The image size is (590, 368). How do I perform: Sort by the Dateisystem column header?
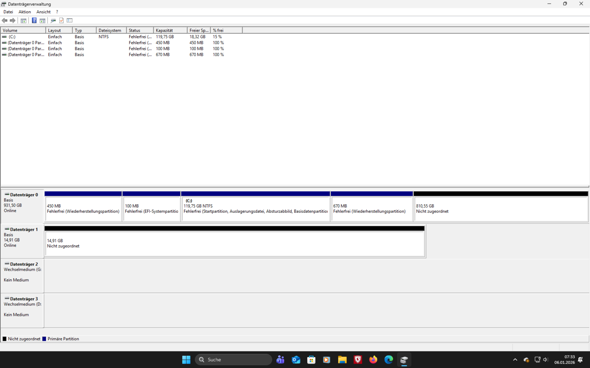(x=111, y=30)
